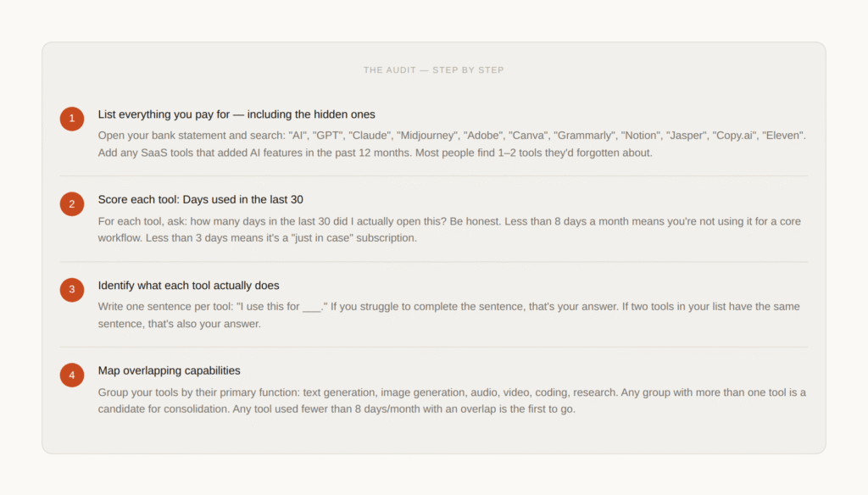
Task: Click the divider line above step 4
Action: point(433,347)
